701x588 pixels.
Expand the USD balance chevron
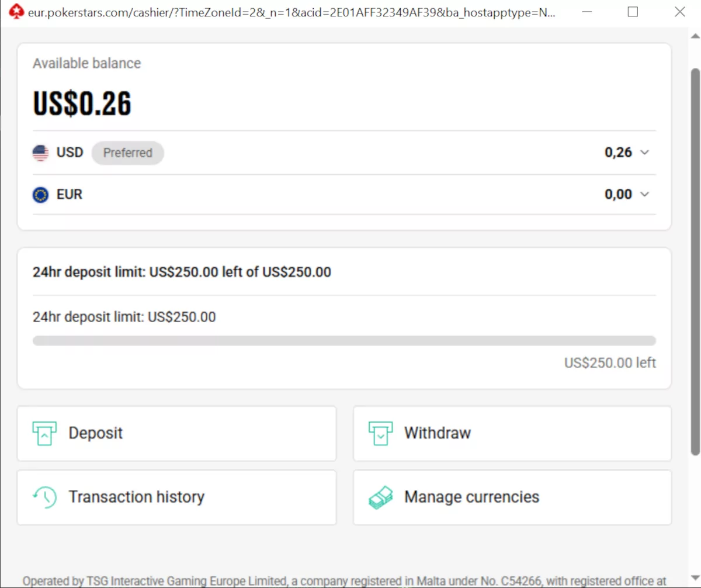(644, 153)
